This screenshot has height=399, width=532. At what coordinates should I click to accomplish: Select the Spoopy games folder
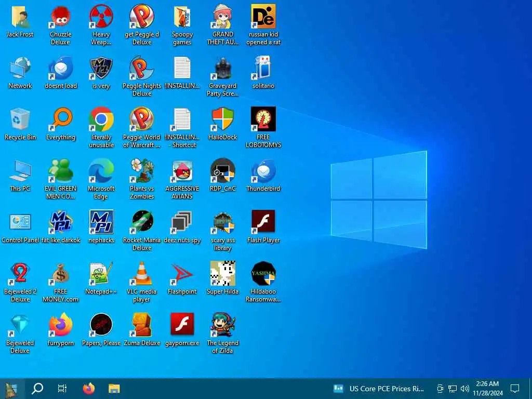(x=182, y=16)
